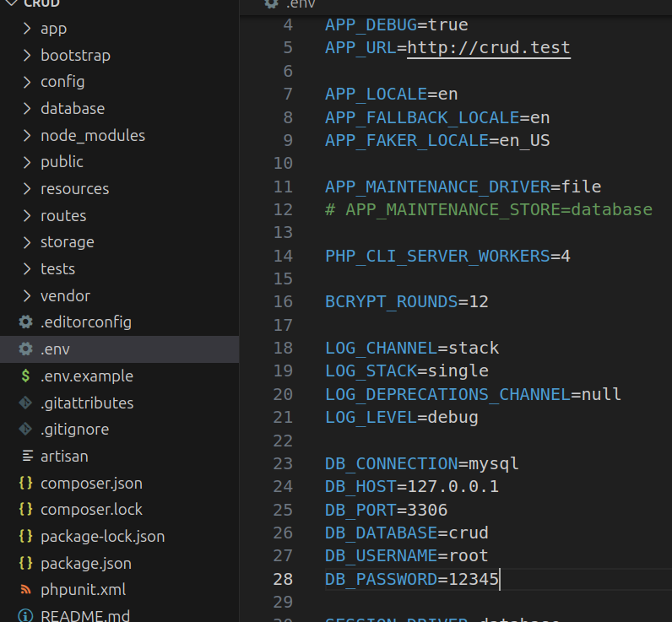This screenshot has height=622, width=672.
Task: Click the lines icon beside artisan
Action: [26, 457]
